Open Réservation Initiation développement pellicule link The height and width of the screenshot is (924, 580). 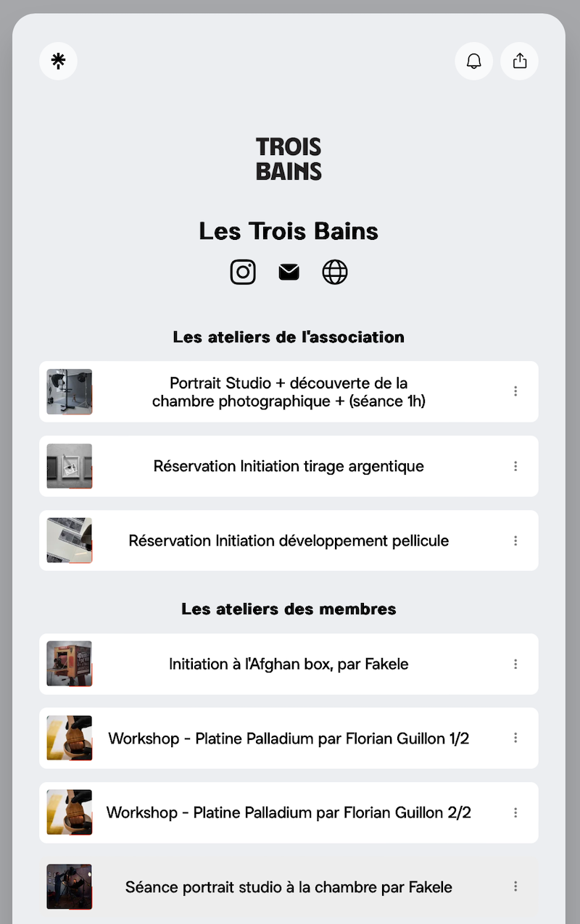[x=289, y=541]
